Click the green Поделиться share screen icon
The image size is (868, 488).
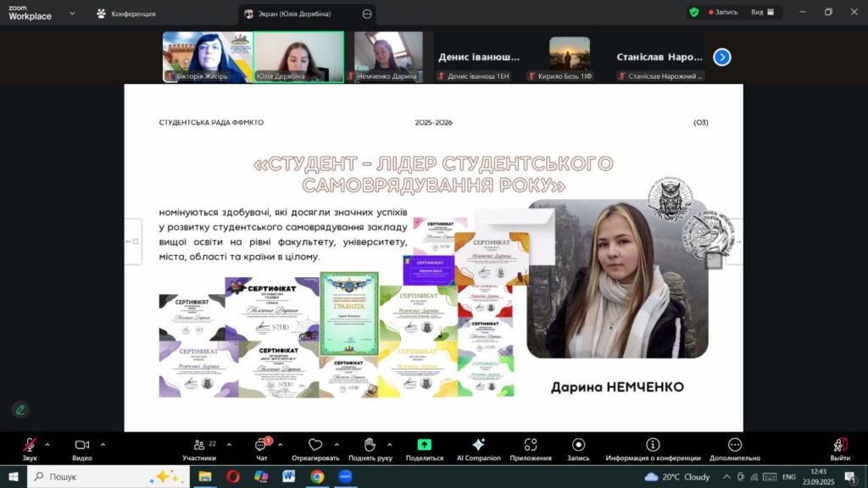[424, 445]
